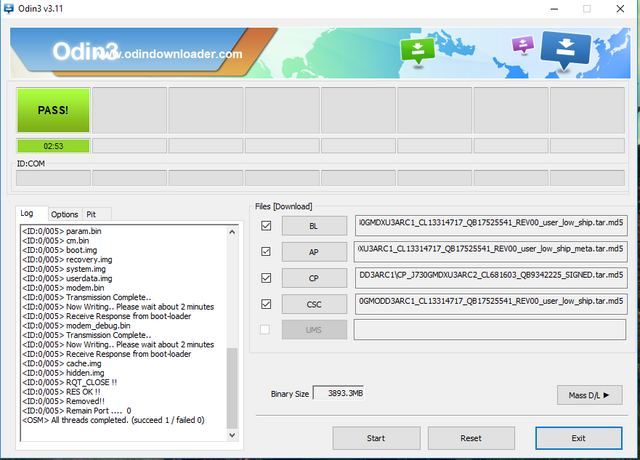The image size is (640, 460).
Task: Open the Options tab
Action: click(64, 214)
